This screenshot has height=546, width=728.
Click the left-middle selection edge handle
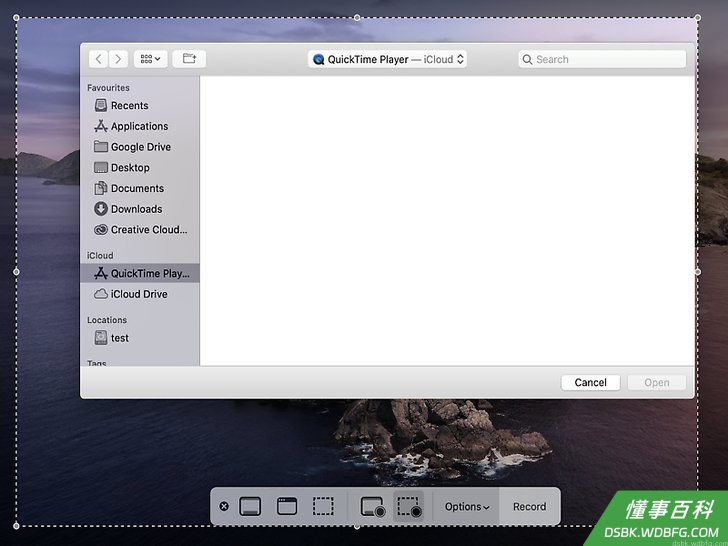click(16, 272)
